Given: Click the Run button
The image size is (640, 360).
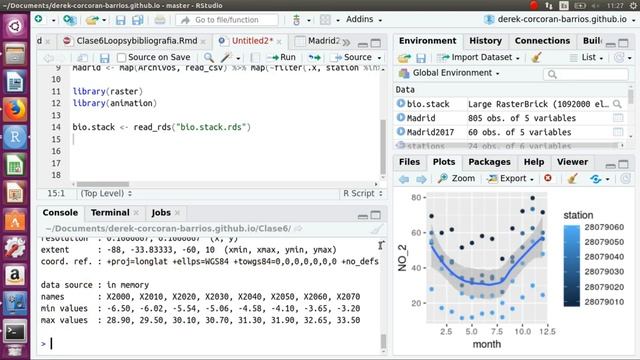Looking at the screenshot, I should (281, 58).
